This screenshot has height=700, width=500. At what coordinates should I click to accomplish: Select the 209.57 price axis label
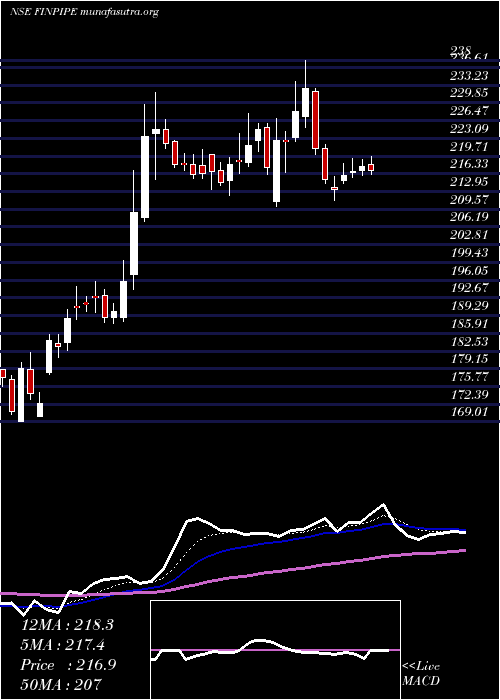pyautogui.click(x=469, y=200)
